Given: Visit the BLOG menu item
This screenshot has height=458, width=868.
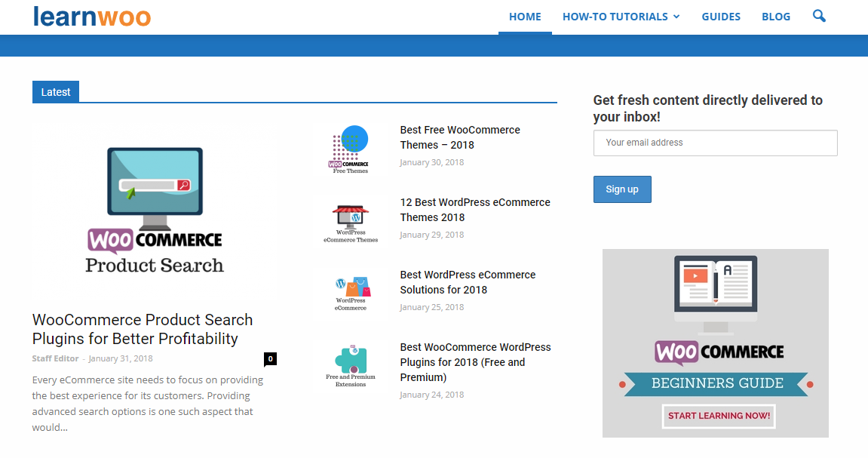Looking at the screenshot, I should [x=775, y=17].
